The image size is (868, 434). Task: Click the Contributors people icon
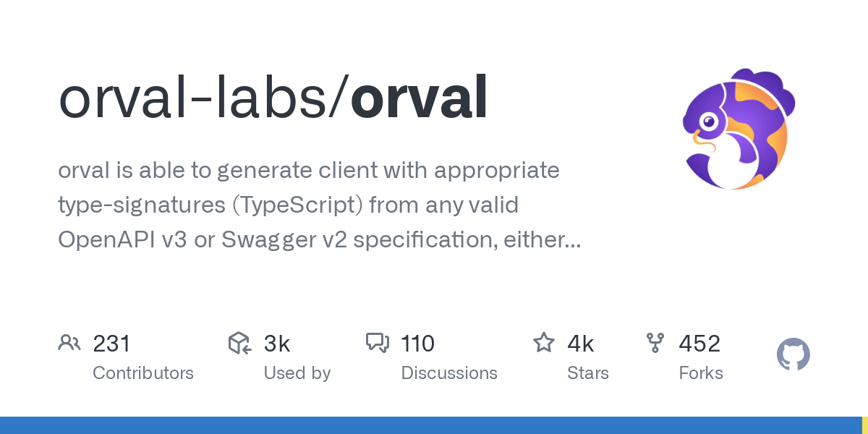pos(69,343)
